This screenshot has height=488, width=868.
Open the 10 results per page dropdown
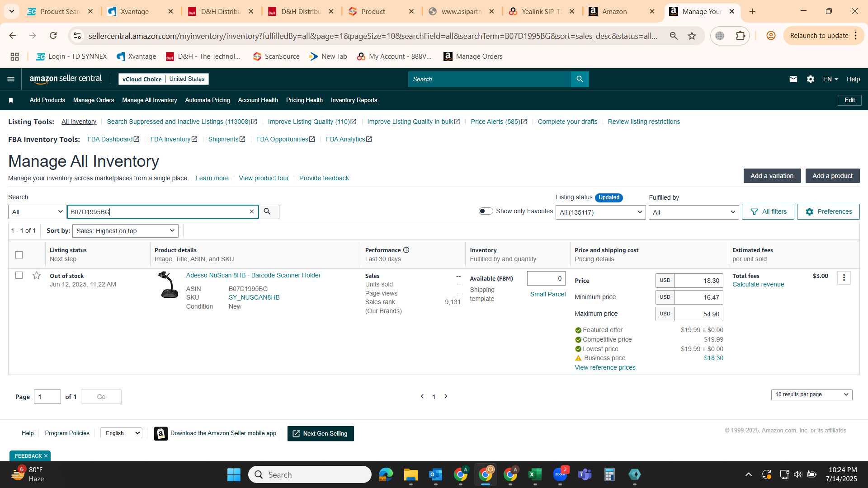point(811,394)
